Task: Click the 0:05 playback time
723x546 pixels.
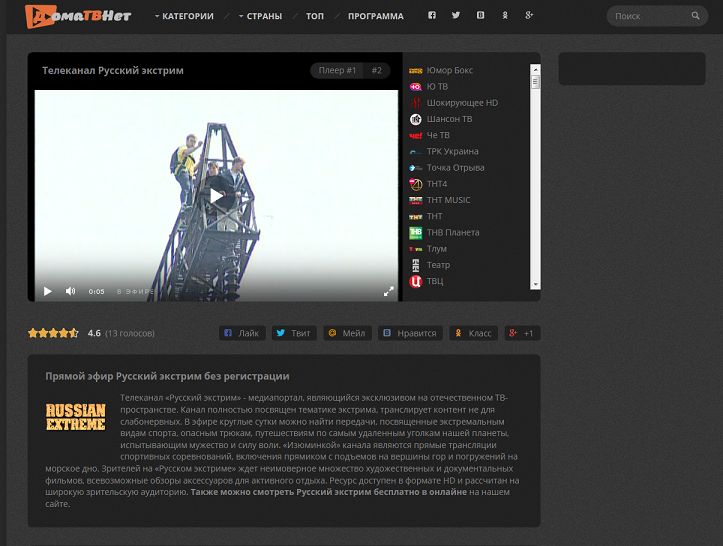Action: (96, 291)
